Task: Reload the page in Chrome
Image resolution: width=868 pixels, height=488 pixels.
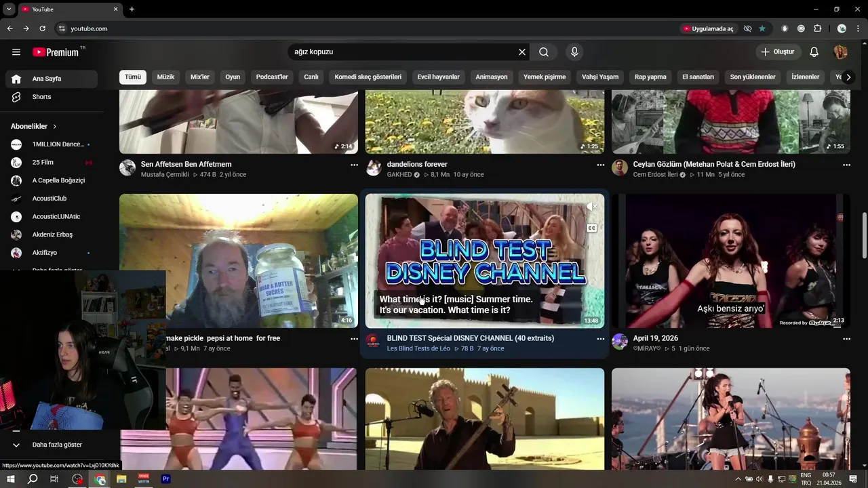Action: 42,28
